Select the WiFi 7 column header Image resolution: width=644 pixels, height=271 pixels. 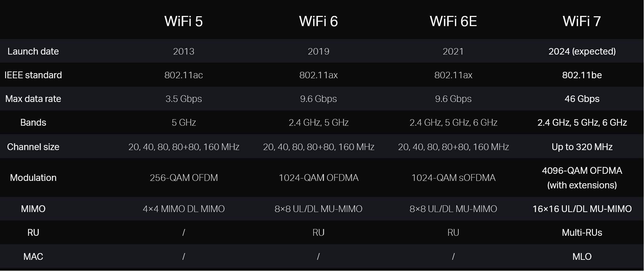point(581,21)
